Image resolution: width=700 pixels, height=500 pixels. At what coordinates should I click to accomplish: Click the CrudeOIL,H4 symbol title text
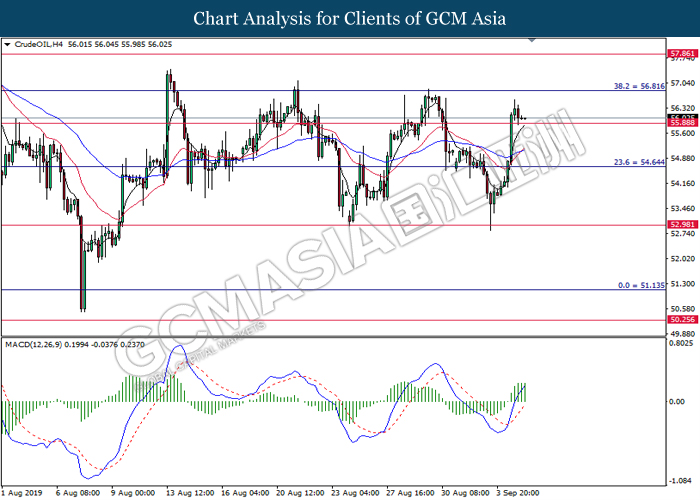click(x=36, y=45)
